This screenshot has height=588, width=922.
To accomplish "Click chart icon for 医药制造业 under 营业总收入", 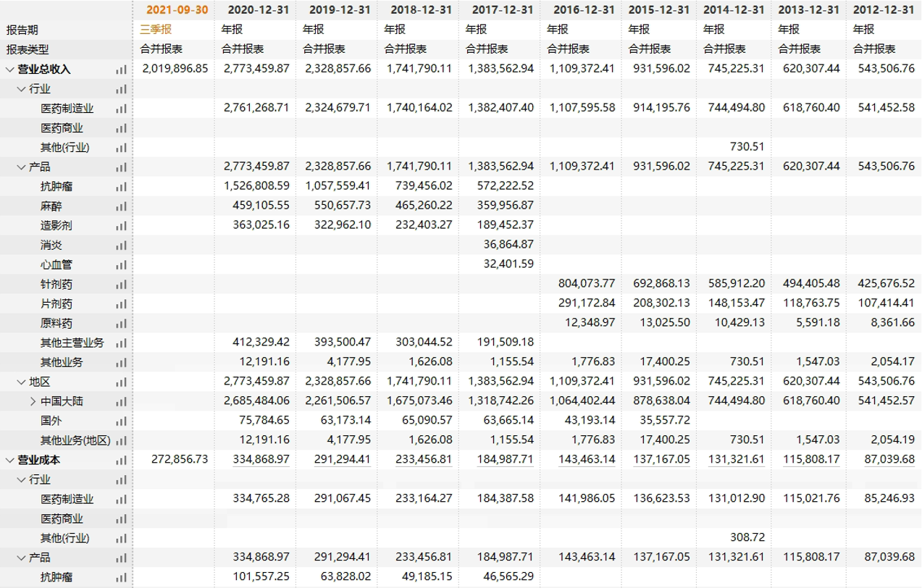I will [121, 109].
